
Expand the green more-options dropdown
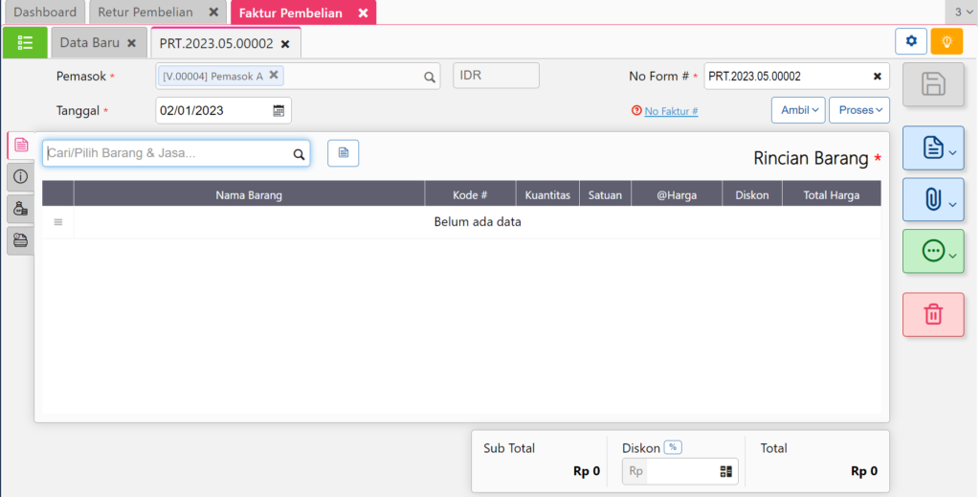coord(933,251)
